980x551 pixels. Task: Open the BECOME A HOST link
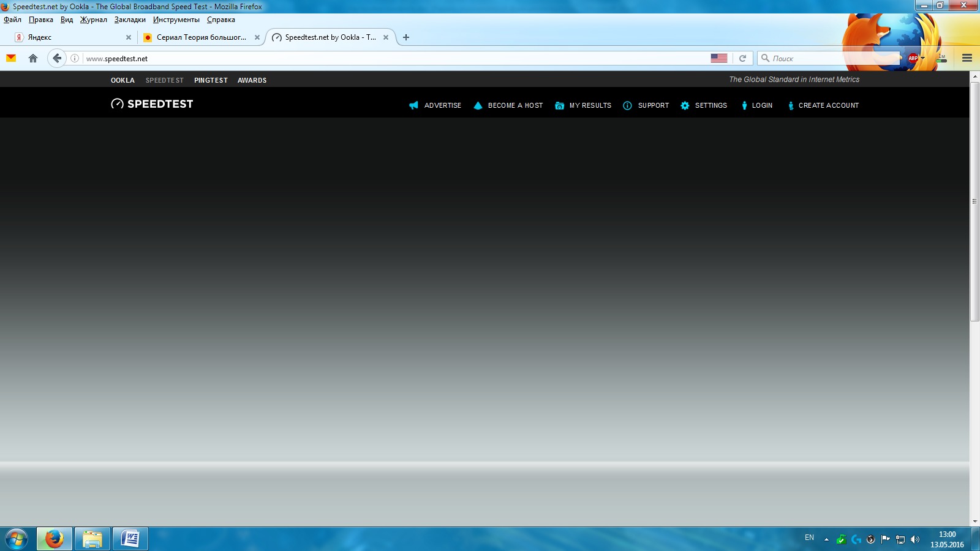[x=515, y=105]
